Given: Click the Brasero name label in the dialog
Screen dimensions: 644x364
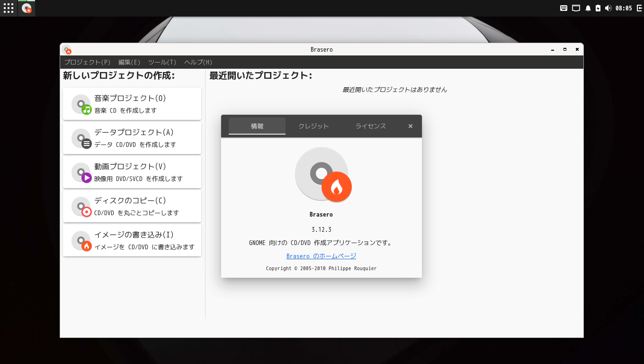Looking at the screenshot, I should (x=321, y=214).
